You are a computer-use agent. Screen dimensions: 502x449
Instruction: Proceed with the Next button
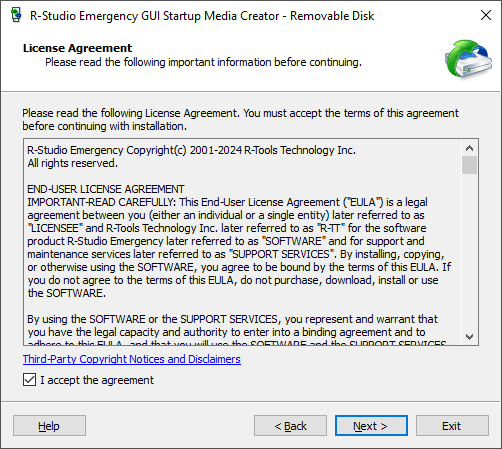[371, 426]
